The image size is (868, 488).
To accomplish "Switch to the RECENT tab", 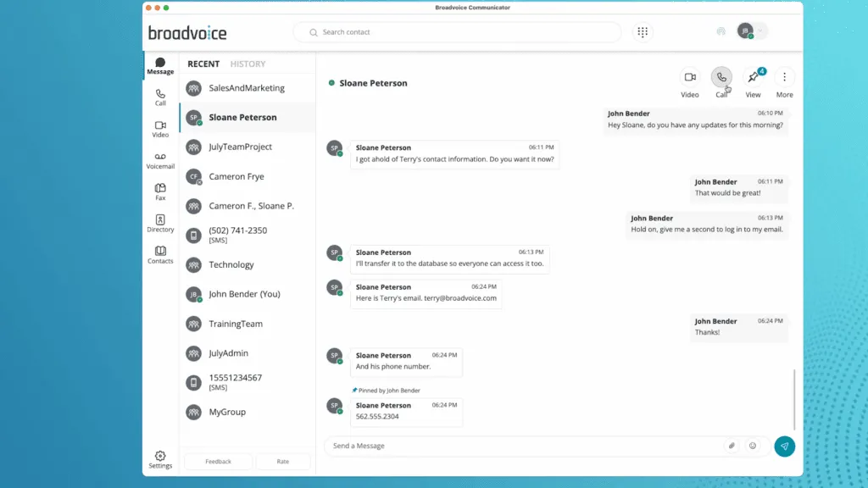I will [203, 64].
